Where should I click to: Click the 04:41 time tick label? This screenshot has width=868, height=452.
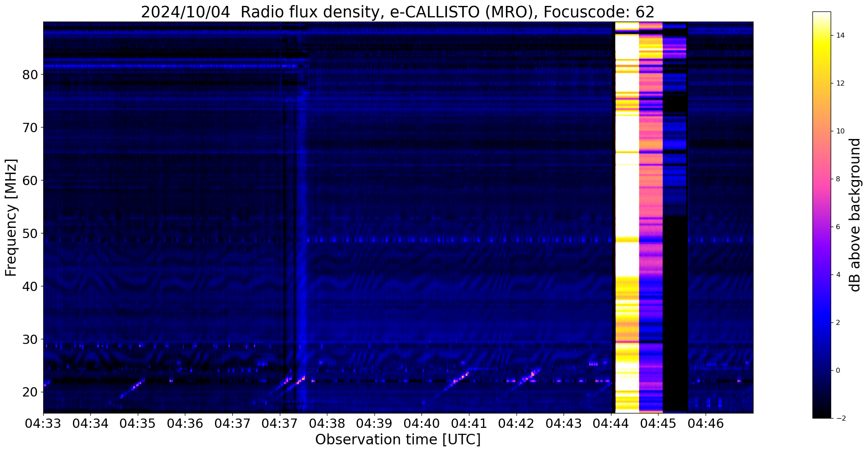click(469, 423)
